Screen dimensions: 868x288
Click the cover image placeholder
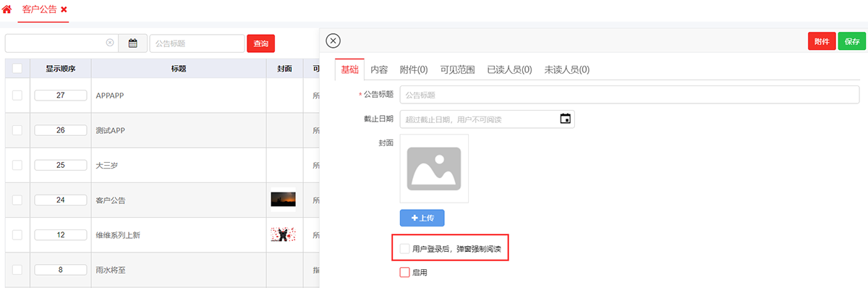tap(434, 169)
